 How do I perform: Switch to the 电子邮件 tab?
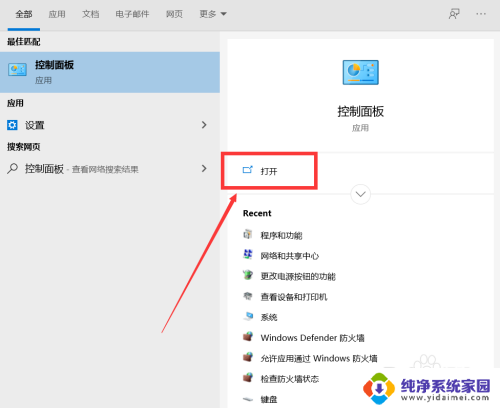point(132,14)
